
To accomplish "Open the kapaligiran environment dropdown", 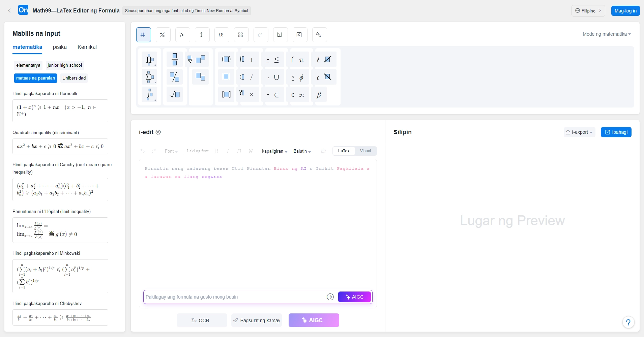I will coord(274,151).
